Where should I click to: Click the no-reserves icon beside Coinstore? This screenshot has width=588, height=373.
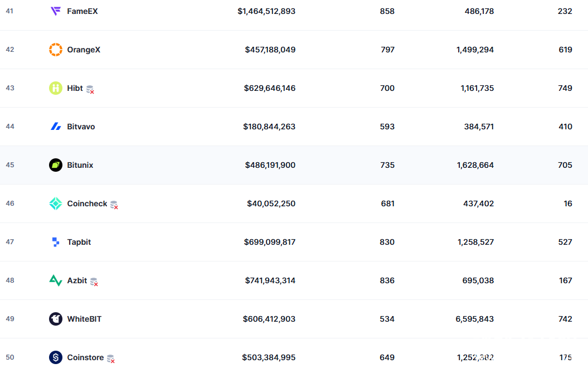pyautogui.click(x=111, y=359)
